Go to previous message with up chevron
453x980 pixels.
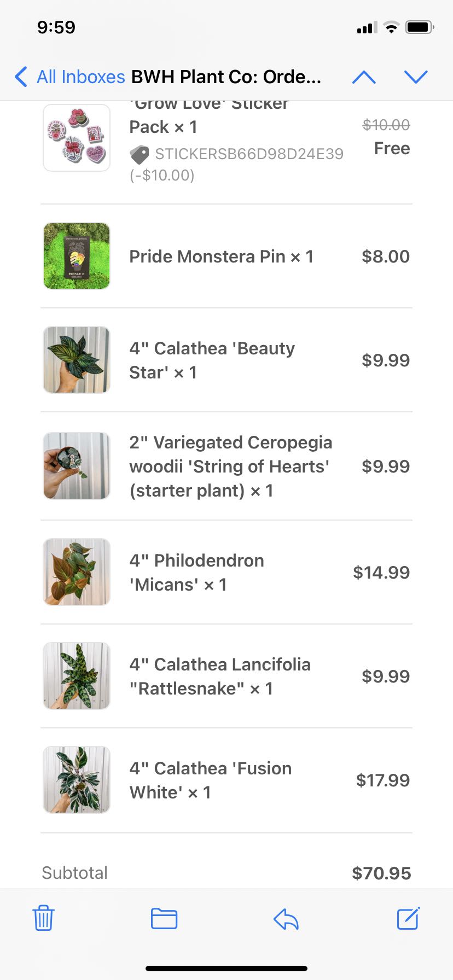(x=364, y=77)
